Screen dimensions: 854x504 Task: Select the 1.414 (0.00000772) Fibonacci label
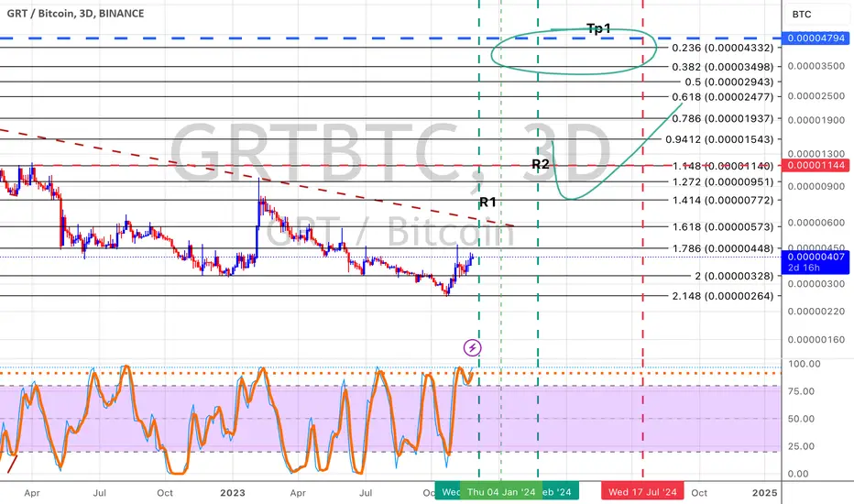tap(723, 201)
